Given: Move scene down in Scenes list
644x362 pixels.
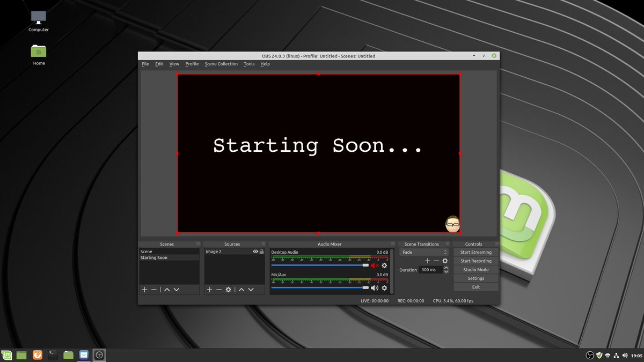Looking at the screenshot, I should [177, 290].
